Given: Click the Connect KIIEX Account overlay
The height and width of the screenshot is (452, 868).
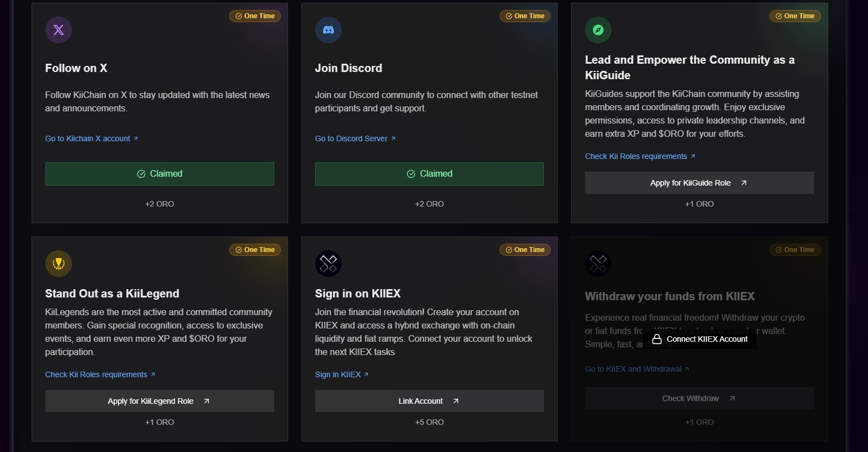Looking at the screenshot, I should click(700, 339).
